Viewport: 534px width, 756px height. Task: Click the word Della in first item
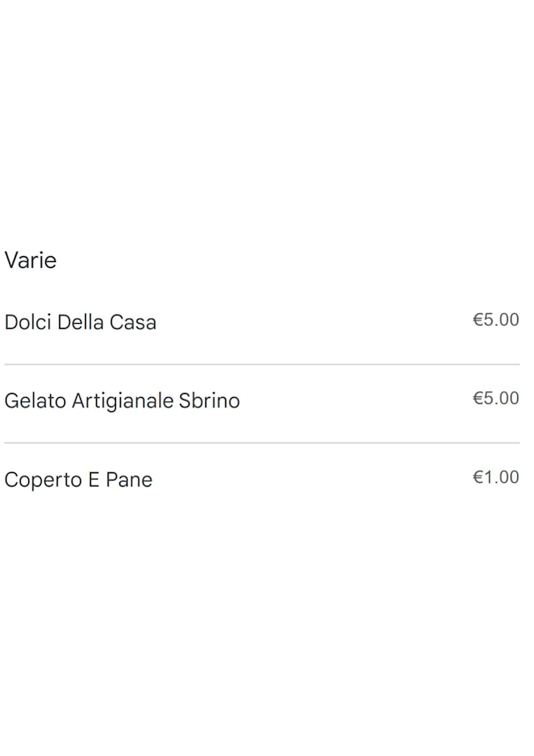click(80, 322)
